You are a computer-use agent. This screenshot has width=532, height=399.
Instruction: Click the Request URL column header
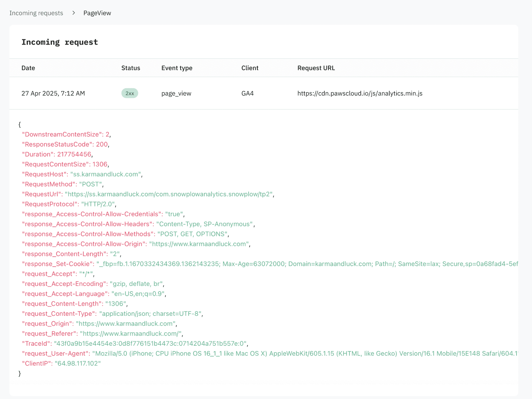316,68
